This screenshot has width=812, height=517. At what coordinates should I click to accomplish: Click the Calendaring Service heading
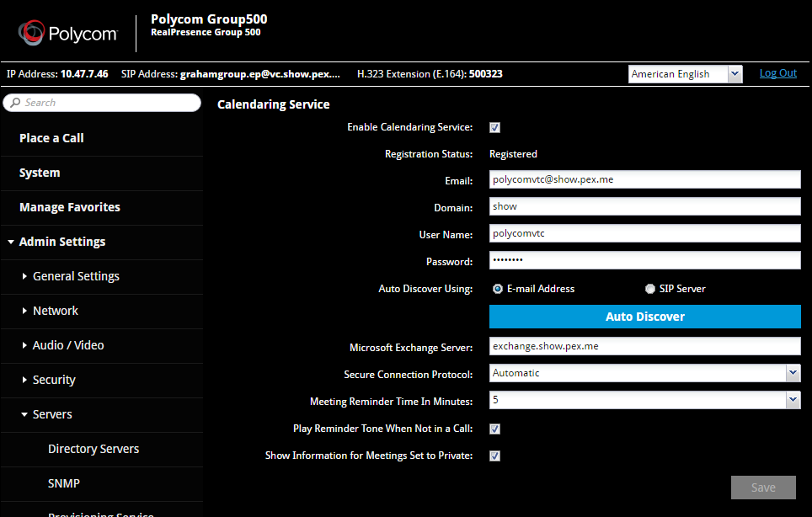click(274, 104)
